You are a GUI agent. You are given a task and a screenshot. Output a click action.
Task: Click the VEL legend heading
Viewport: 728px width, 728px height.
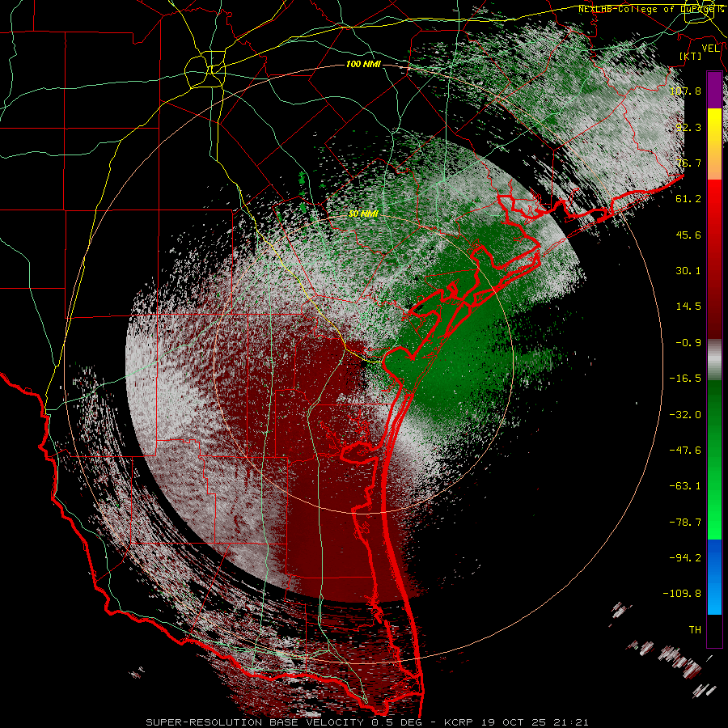click(x=710, y=48)
